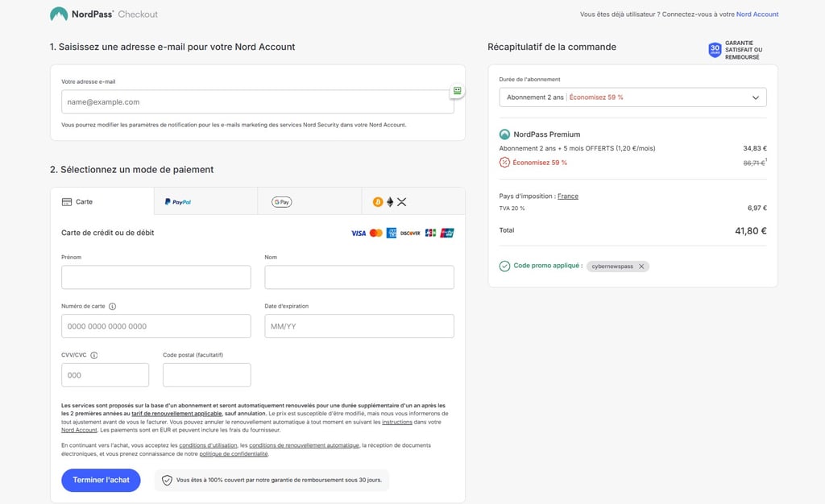Switch to the PayPal payment tab
825x504 pixels.
point(205,202)
